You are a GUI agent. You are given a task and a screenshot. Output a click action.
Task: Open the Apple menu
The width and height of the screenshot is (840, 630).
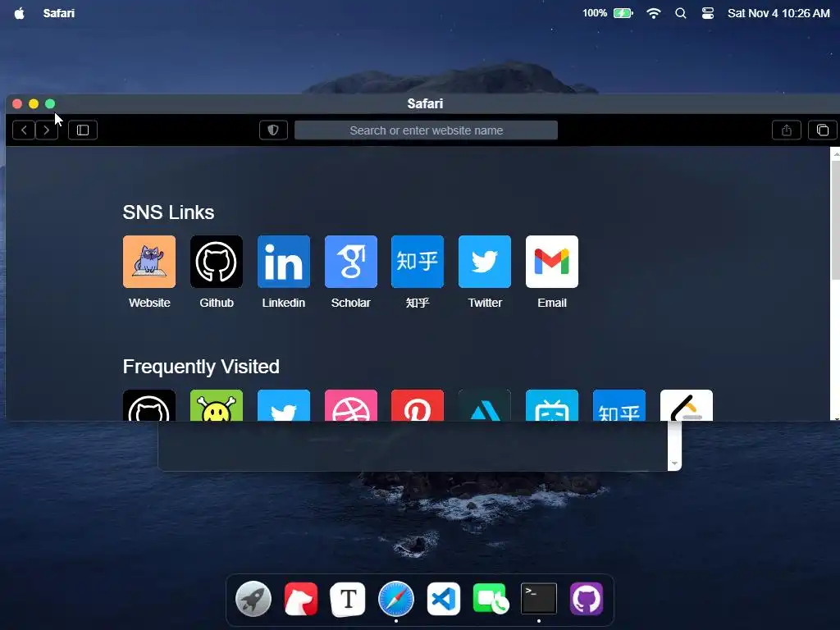(20, 13)
